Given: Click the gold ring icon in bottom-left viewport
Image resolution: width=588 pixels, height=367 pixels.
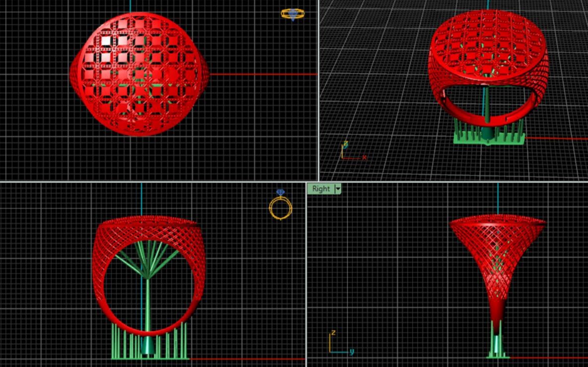Looking at the screenshot, I should [281, 205].
